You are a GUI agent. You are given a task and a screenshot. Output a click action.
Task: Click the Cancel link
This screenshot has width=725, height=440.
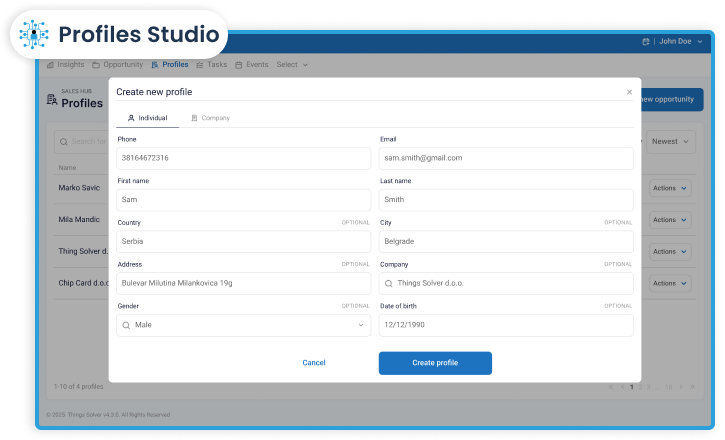point(314,363)
